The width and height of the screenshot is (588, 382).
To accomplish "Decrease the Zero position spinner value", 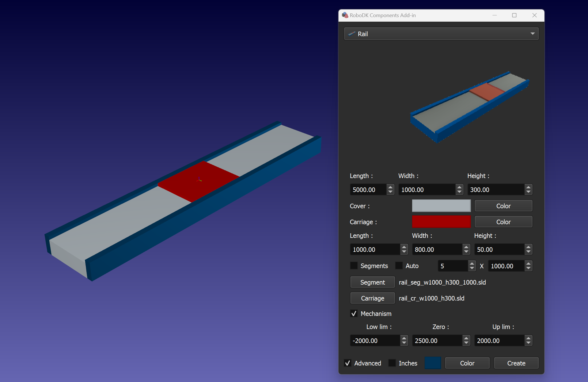I will 466,343.
